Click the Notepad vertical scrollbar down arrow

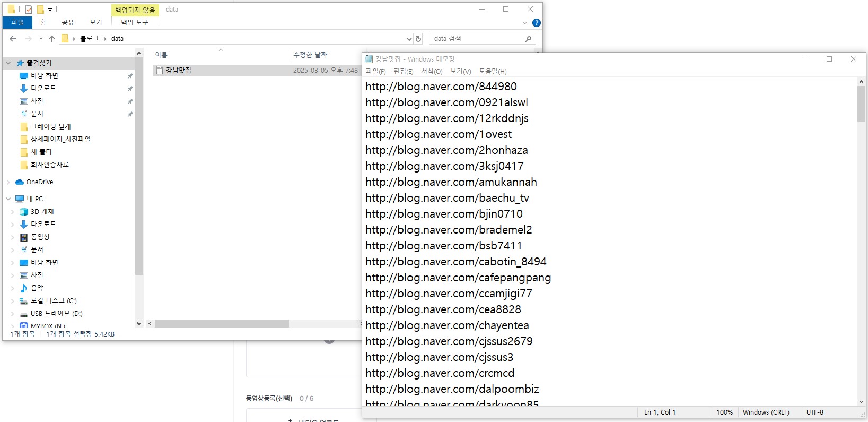click(x=861, y=402)
